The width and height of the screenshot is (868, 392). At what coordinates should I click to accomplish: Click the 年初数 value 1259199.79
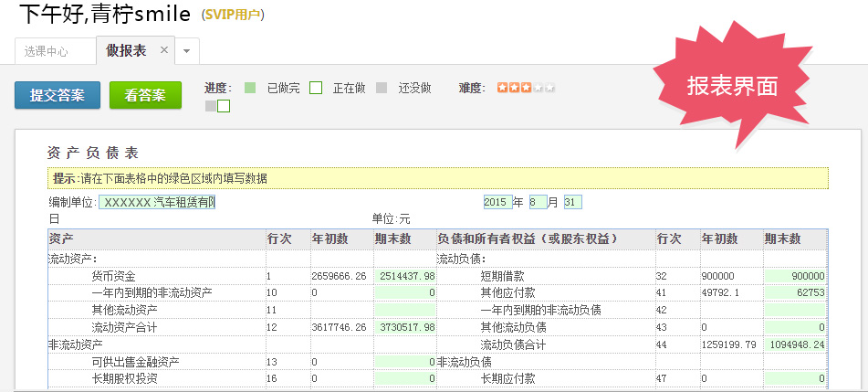click(x=728, y=344)
